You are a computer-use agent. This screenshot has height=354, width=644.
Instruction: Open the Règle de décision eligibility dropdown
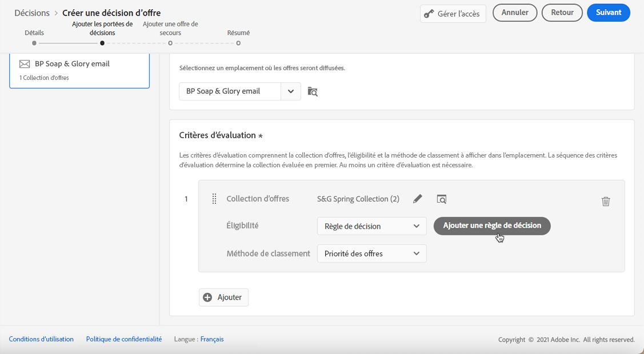pos(371,226)
